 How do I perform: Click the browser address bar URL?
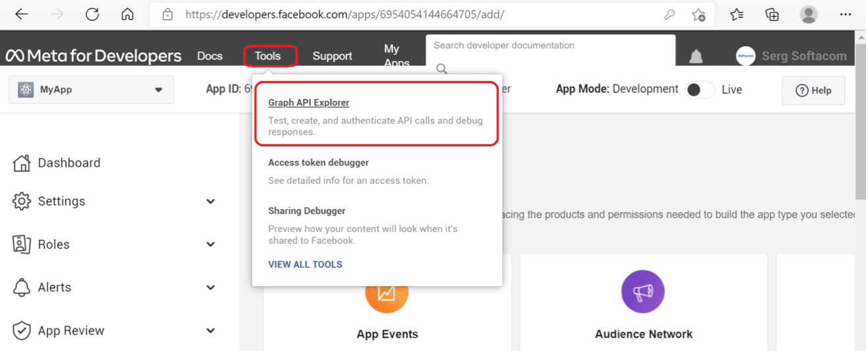(x=345, y=15)
